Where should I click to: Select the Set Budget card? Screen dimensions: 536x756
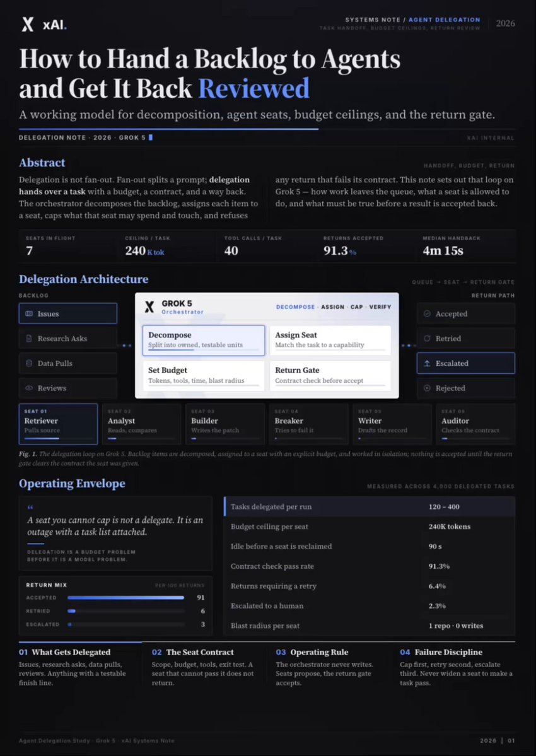coord(204,376)
